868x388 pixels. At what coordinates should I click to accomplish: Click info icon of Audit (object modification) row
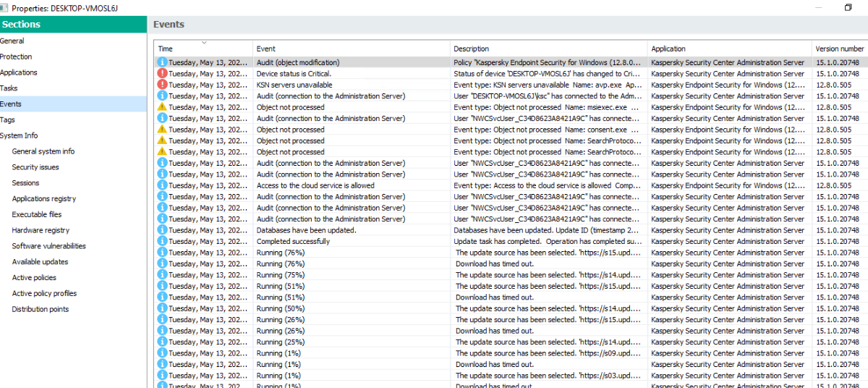(x=163, y=62)
